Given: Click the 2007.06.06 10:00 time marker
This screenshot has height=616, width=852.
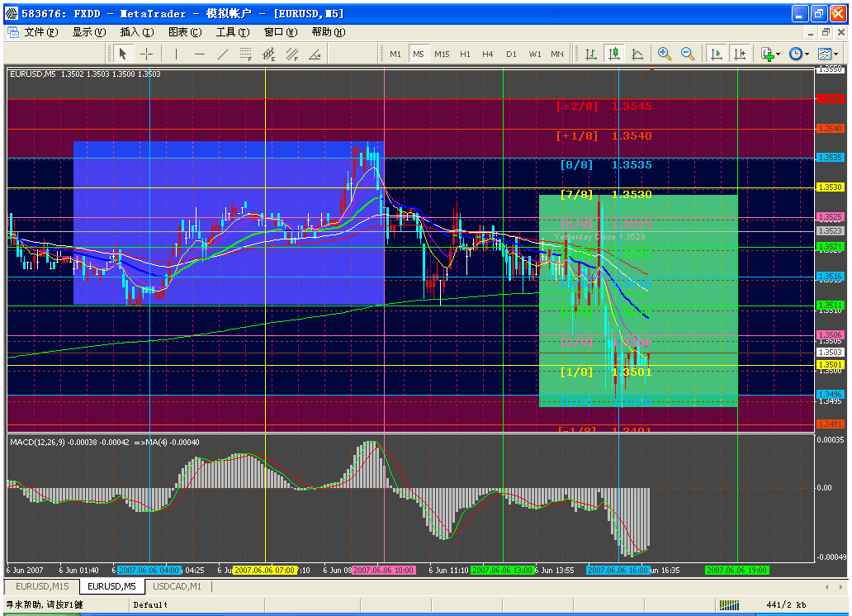Looking at the screenshot, I should click(384, 570).
